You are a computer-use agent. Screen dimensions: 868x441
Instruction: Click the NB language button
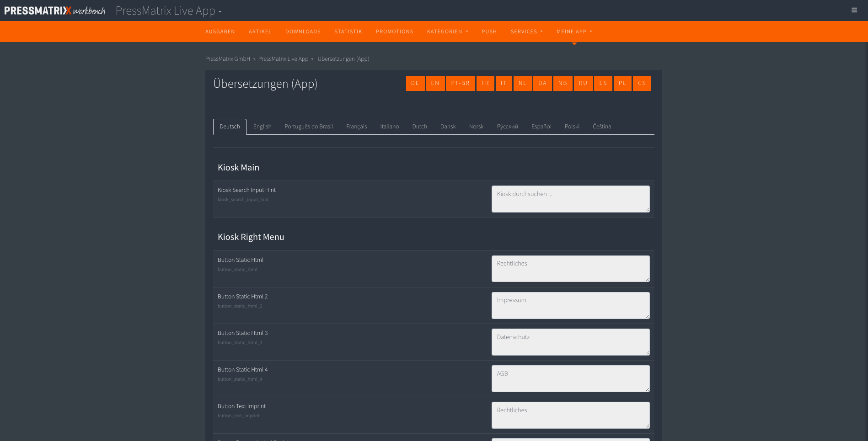point(563,83)
